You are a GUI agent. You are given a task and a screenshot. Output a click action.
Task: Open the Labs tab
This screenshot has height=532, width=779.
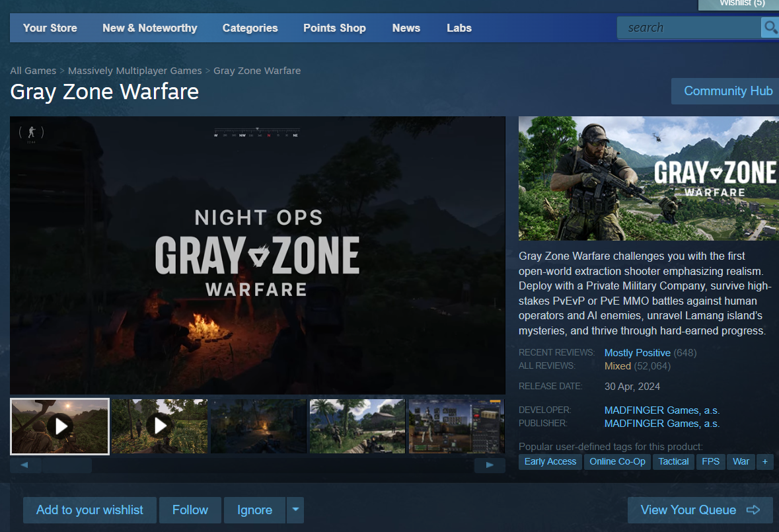pos(459,28)
